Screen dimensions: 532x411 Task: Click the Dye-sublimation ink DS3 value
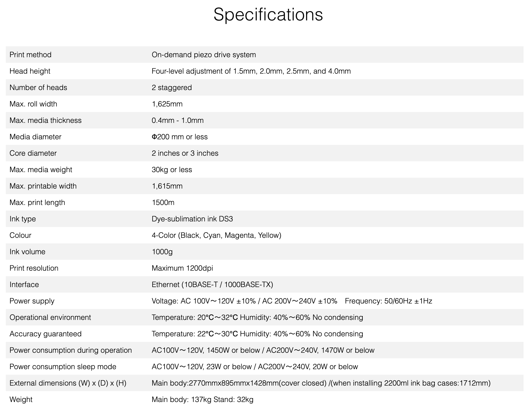pyautogui.click(x=192, y=219)
